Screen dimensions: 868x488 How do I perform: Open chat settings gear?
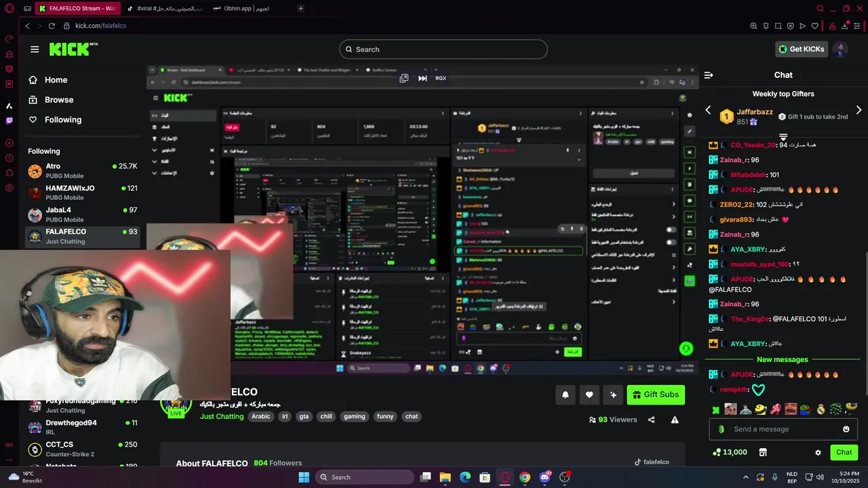tap(818, 452)
